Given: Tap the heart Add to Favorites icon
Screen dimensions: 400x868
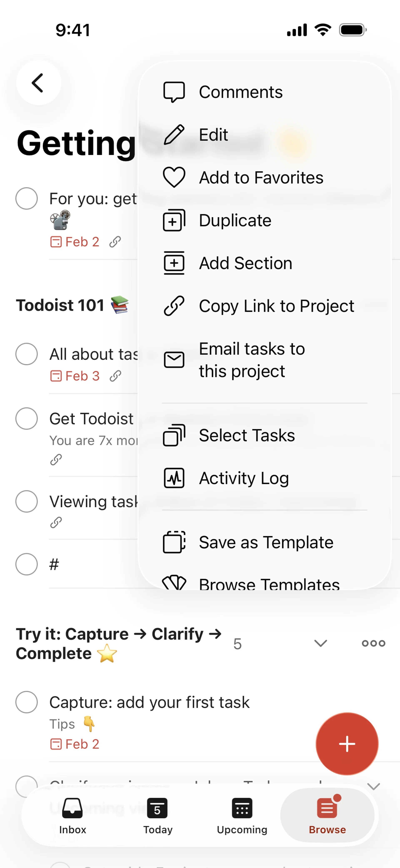Looking at the screenshot, I should coord(174,177).
